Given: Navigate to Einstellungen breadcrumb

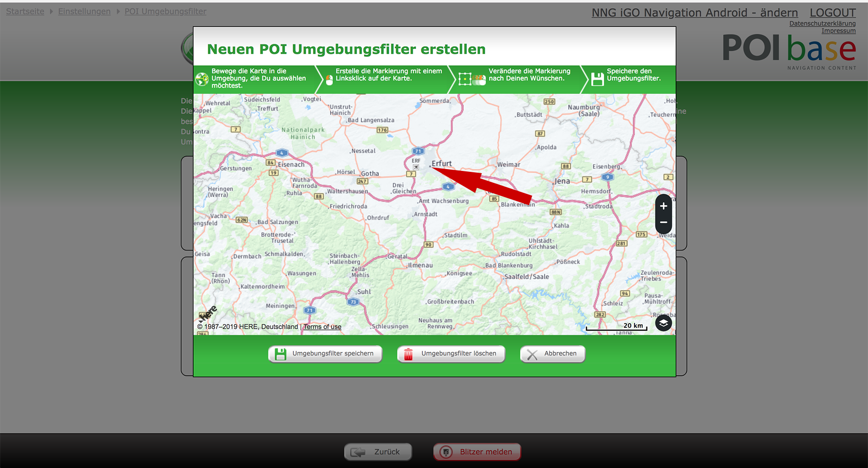Looking at the screenshot, I should 84,11.
